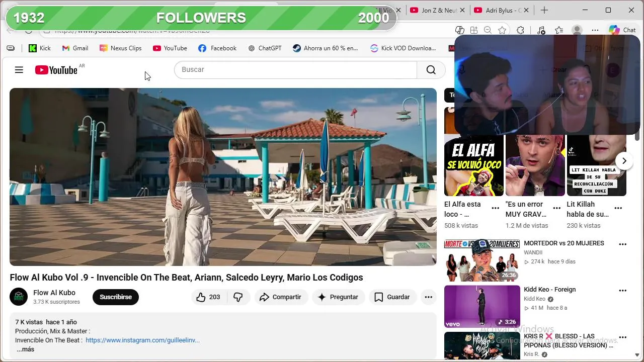Open browser profile avatar
644x362 pixels.
577,30
